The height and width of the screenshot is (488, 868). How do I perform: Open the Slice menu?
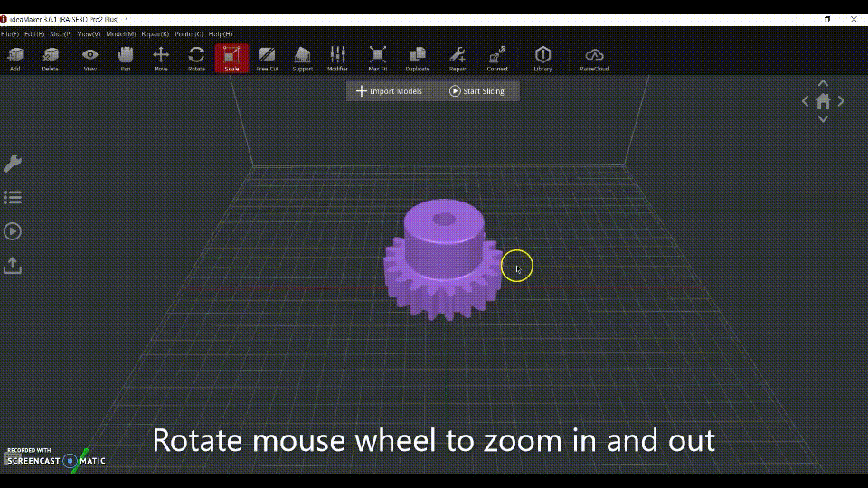(x=61, y=33)
